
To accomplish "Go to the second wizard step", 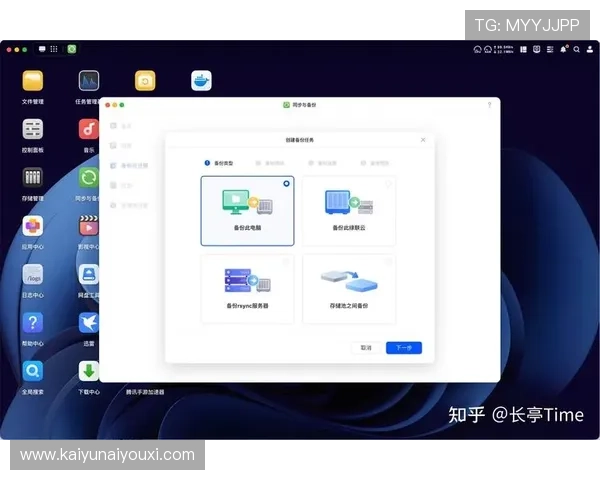I will (270, 163).
